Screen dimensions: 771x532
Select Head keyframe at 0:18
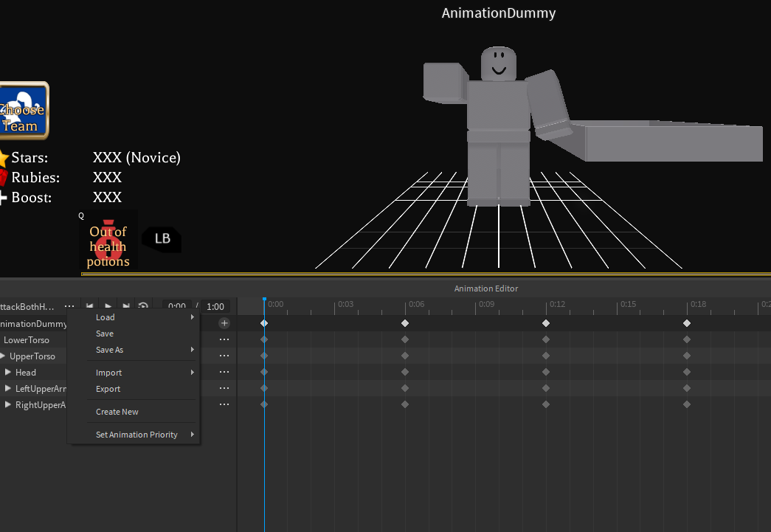[687, 372]
